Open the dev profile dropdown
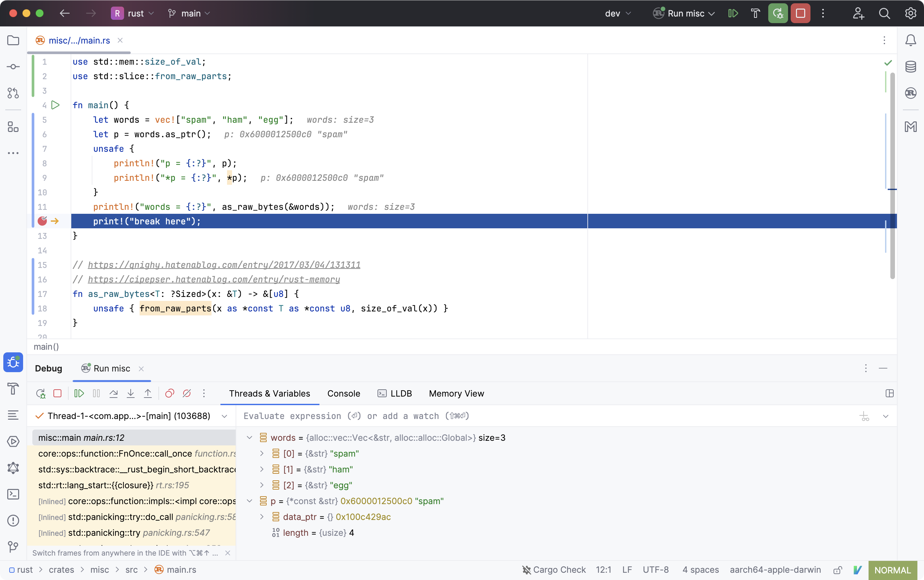Screen dimensions: 924x580 click(618, 14)
